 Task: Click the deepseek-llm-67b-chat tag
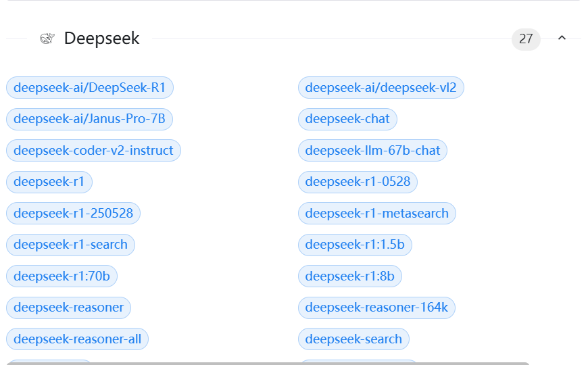tap(372, 151)
